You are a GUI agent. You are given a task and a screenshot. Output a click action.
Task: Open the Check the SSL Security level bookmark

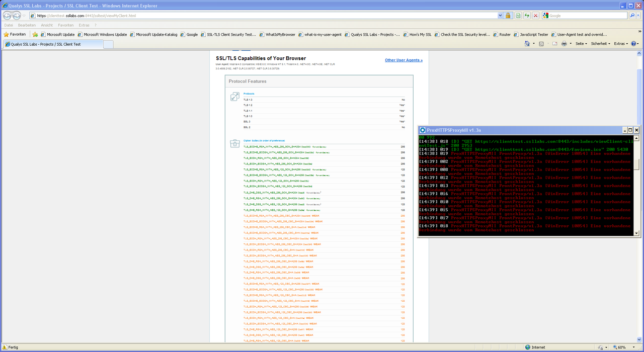tap(462, 35)
